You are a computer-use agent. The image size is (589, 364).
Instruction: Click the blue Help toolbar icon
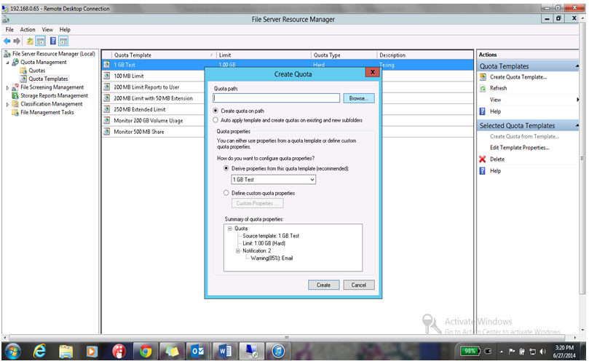pyautogui.click(x=53, y=41)
